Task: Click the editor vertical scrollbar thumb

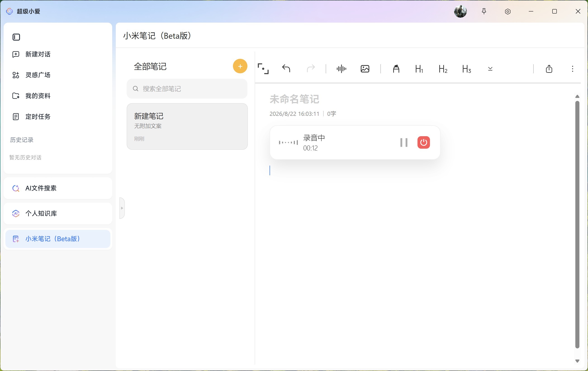Action: [x=577, y=224]
